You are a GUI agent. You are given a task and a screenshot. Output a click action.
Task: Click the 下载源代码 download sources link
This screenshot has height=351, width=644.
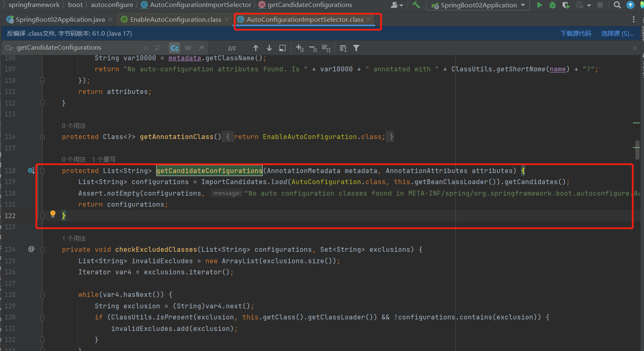pos(576,34)
